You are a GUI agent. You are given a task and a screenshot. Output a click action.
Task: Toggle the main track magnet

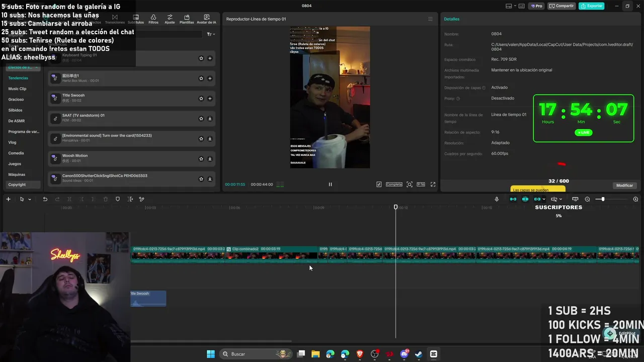[513, 200]
